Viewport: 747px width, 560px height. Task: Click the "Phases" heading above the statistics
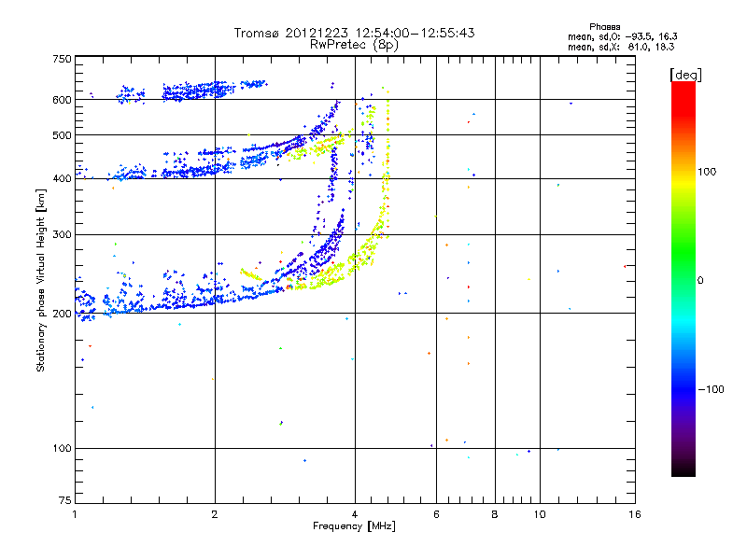[604, 27]
